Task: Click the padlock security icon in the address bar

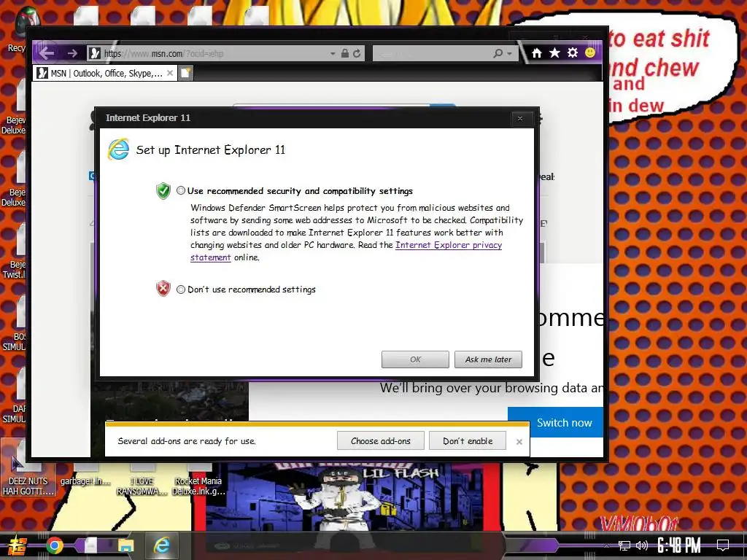Action: (345, 53)
